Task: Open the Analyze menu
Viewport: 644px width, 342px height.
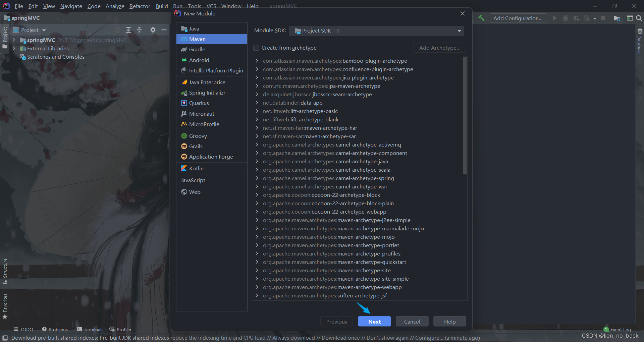Action: click(x=115, y=6)
